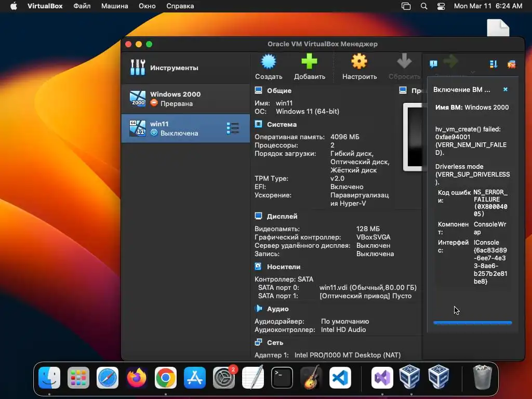Open Terminal from the dock
Image resolution: width=532 pixels, height=399 pixels.
(282, 378)
